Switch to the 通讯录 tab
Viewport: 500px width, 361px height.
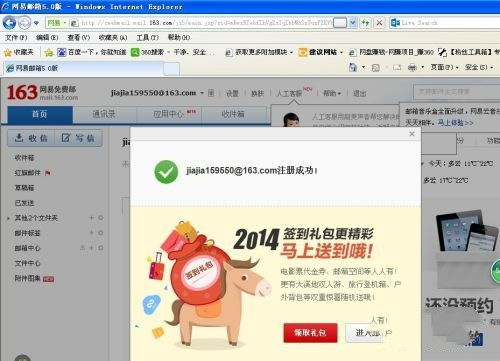pos(104,114)
